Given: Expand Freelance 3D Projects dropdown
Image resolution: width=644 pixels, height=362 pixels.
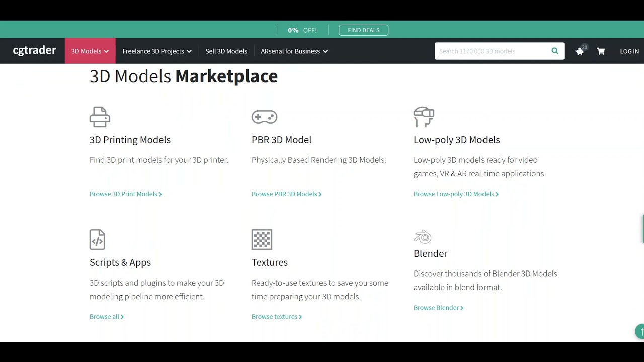Looking at the screenshot, I should pyautogui.click(x=157, y=51).
